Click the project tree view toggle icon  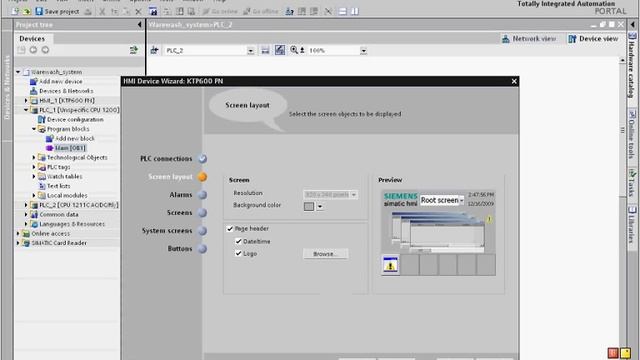pyautogui.click(x=133, y=50)
